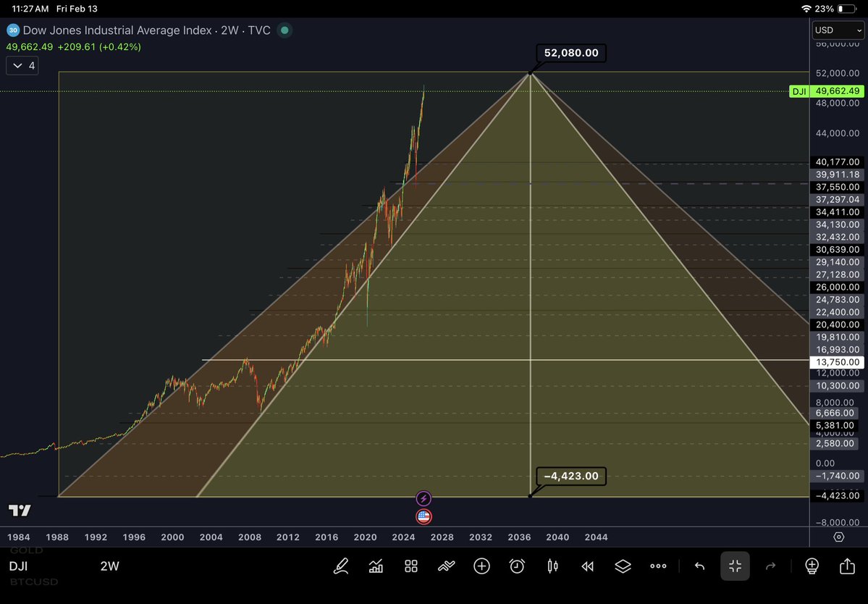Tap the 2036 label on time axis
The width and height of the screenshot is (868, 604).
click(518, 537)
